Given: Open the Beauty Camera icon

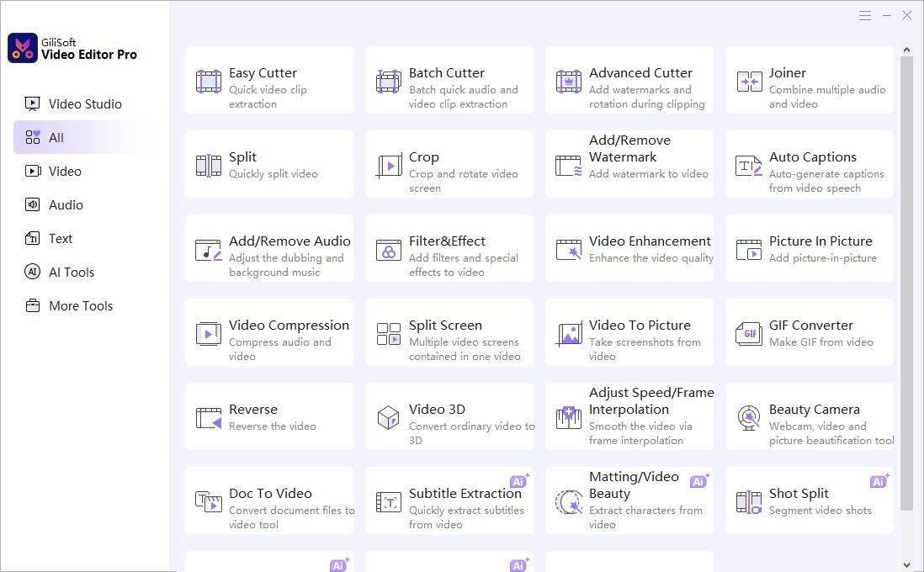Looking at the screenshot, I should 749,418.
